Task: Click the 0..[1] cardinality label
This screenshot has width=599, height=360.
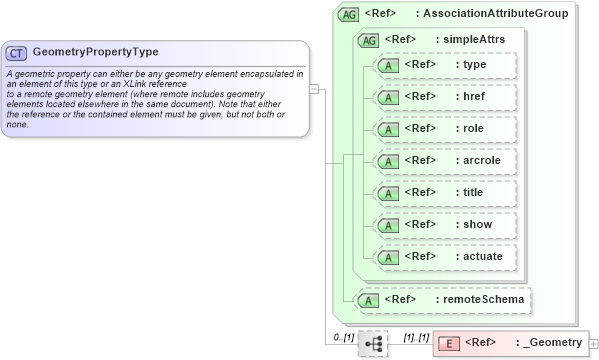Action: 344,337
